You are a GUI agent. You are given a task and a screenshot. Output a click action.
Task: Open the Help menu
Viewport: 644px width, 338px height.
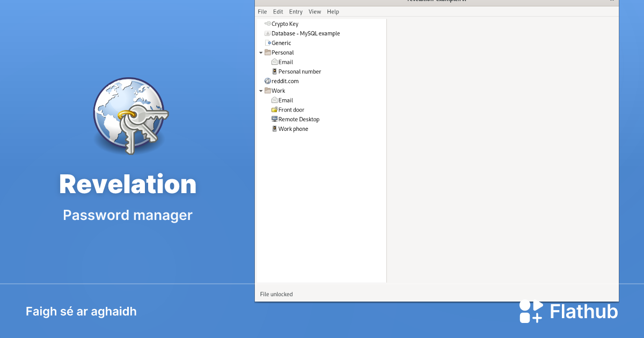pos(333,12)
